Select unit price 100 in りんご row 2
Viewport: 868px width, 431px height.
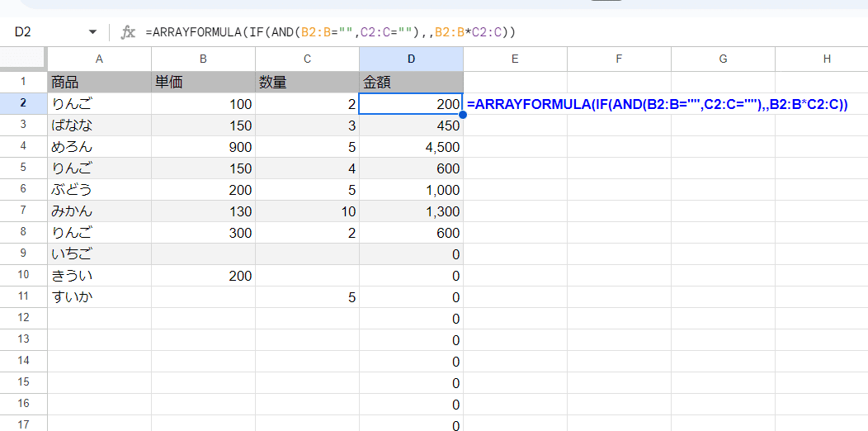click(203, 103)
